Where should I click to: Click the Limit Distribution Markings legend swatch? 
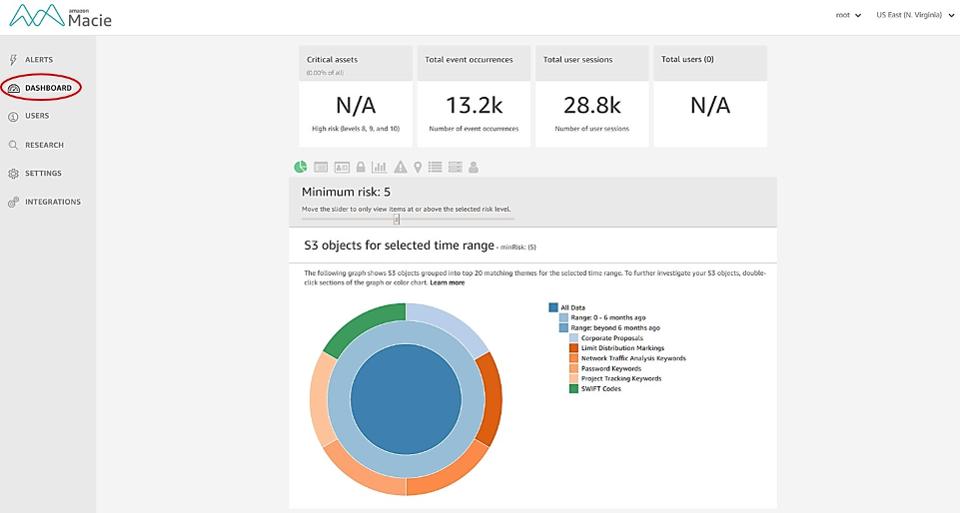[x=574, y=348]
